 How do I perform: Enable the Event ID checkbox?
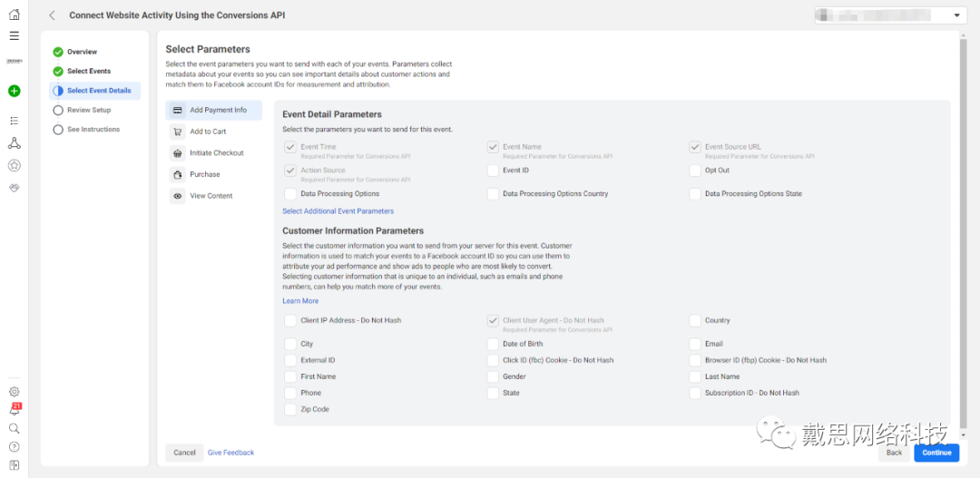(493, 171)
